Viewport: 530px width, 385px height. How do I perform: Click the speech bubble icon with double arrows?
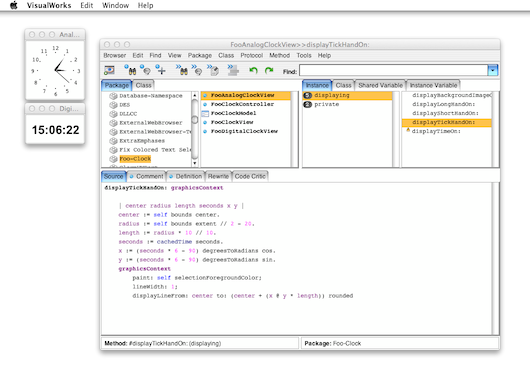coord(197,70)
